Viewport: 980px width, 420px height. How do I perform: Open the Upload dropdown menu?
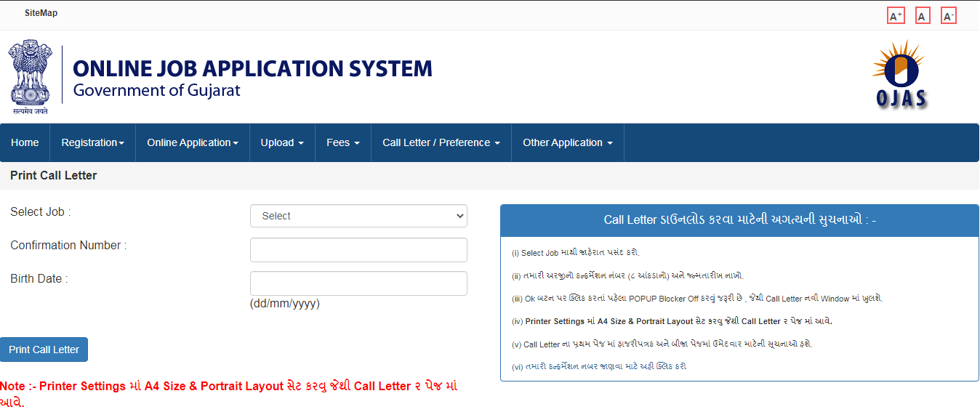[282, 142]
